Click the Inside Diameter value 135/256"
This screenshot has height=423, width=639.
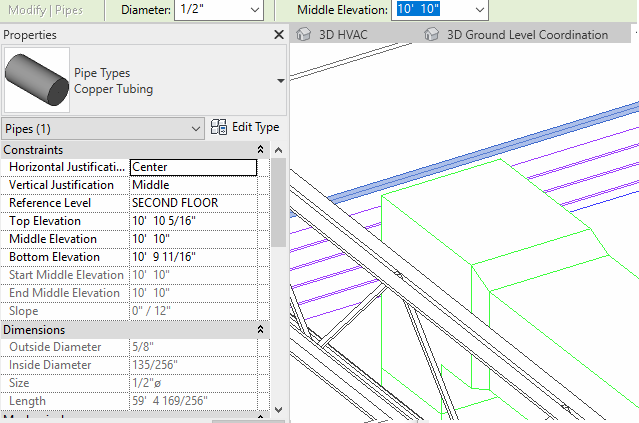193,365
